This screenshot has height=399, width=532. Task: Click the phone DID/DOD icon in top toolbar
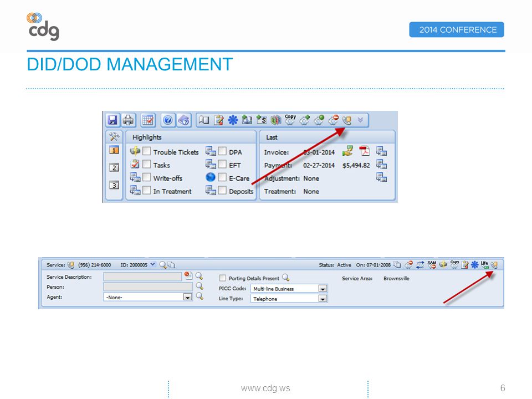pyautogui.click(x=347, y=120)
